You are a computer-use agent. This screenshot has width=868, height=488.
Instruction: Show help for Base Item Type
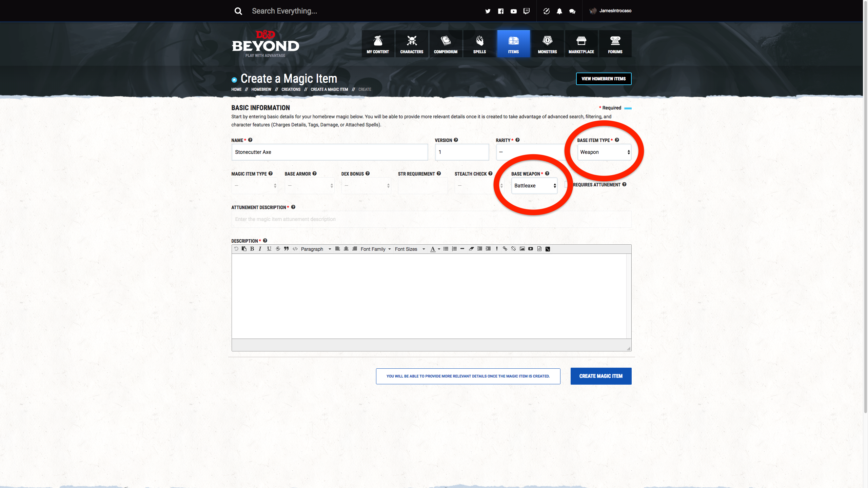(617, 140)
